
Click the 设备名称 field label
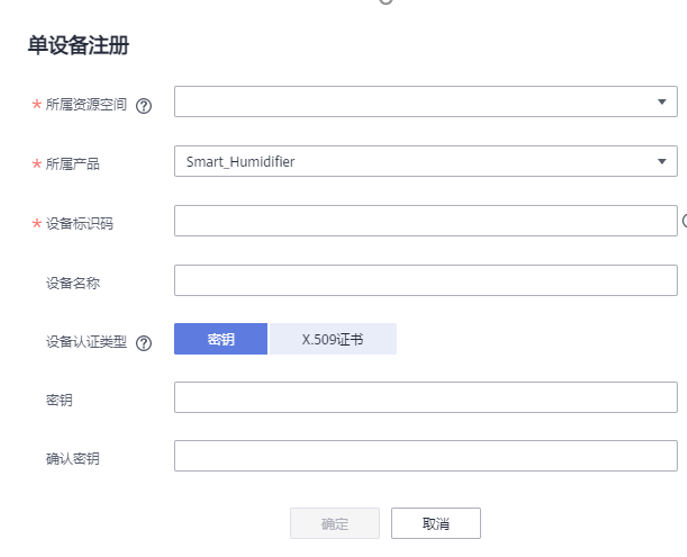73,283
